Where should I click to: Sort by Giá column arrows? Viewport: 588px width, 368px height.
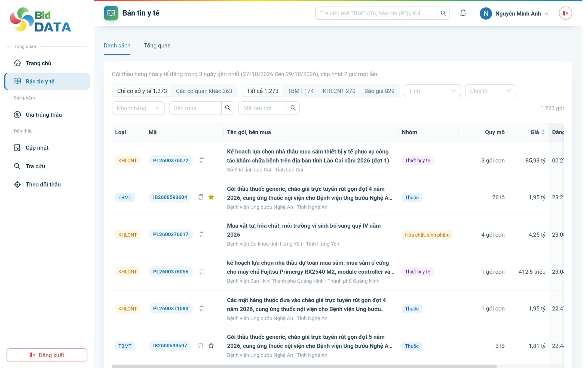(x=543, y=132)
